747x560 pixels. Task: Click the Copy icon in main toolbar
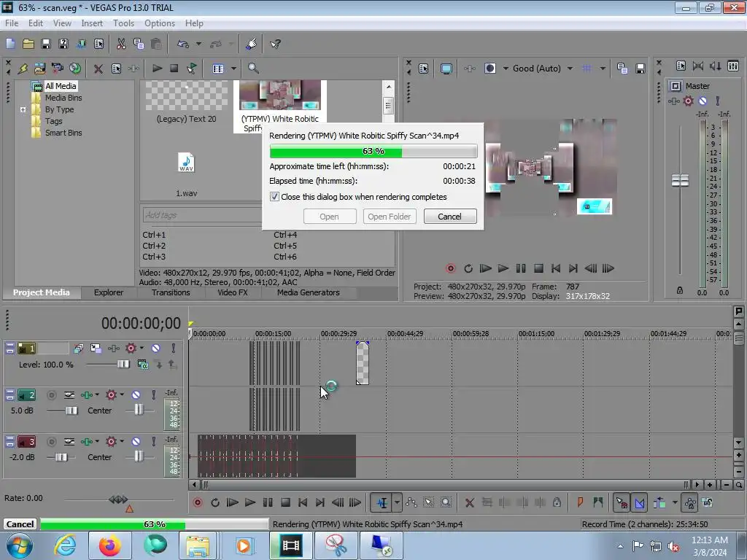tap(139, 44)
